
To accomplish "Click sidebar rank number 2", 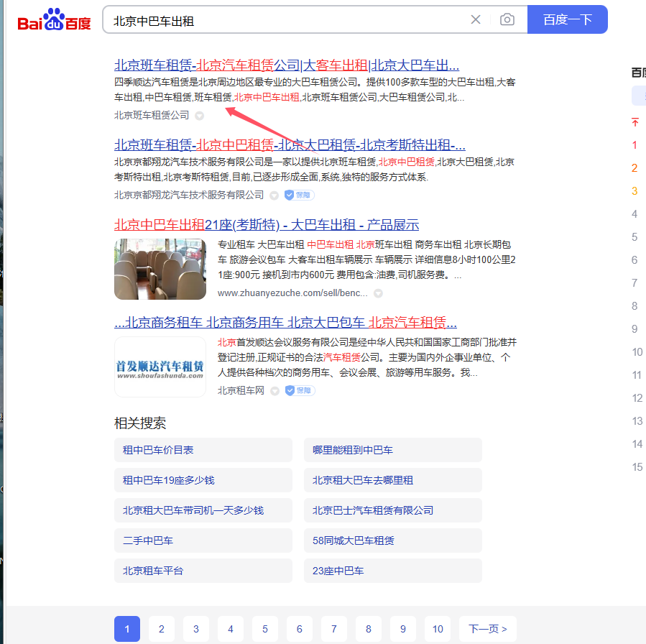I will pos(635,168).
